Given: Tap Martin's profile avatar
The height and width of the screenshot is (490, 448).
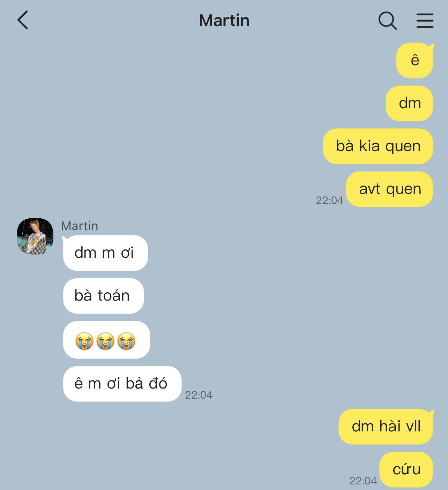Looking at the screenshot, I should (35, 236).
